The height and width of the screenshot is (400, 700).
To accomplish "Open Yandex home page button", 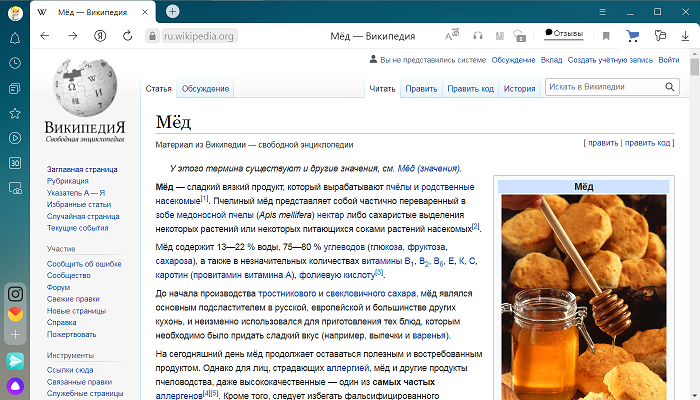I will 100,36.
